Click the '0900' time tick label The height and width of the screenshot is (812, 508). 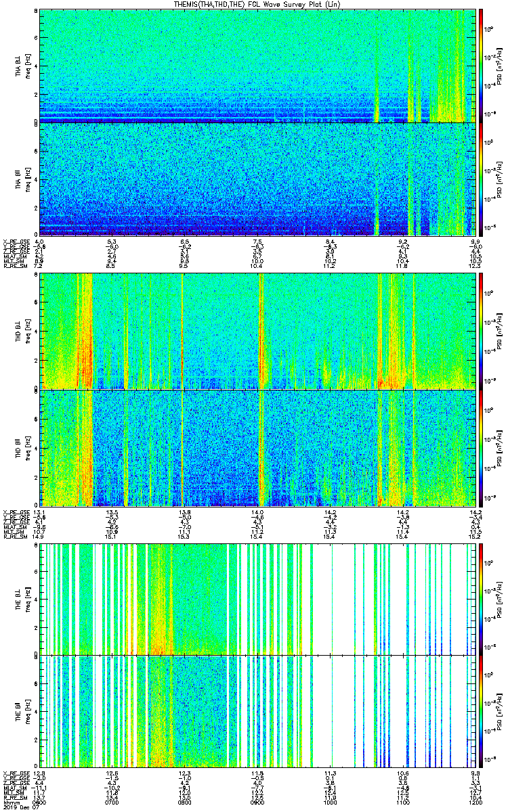[x=257, y=802]
